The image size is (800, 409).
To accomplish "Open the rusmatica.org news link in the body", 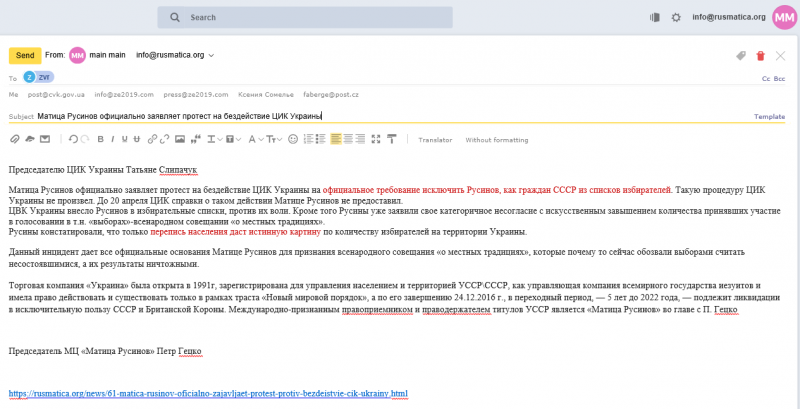I will (208, 394).
